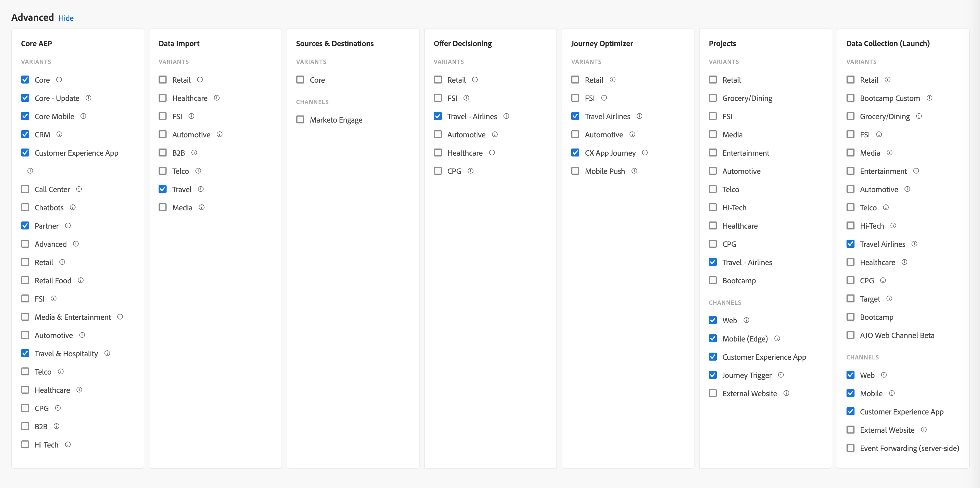980x488 pixels.
Task: Click the Sources & Destinations heading
Action: [x=335, y=43]
